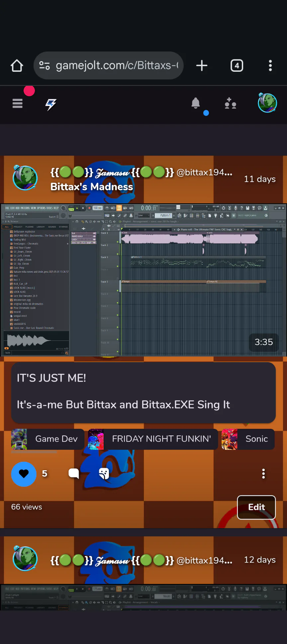Click the Edit button on the post
Viewport: 287px width, 644px height.
(256, 507)
